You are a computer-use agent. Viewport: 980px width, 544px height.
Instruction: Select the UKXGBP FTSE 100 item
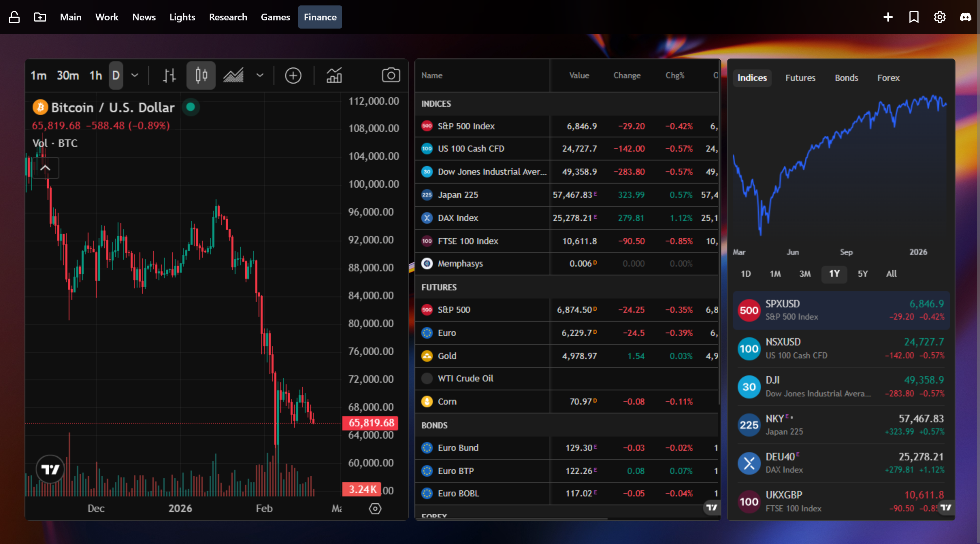point(841,502)
